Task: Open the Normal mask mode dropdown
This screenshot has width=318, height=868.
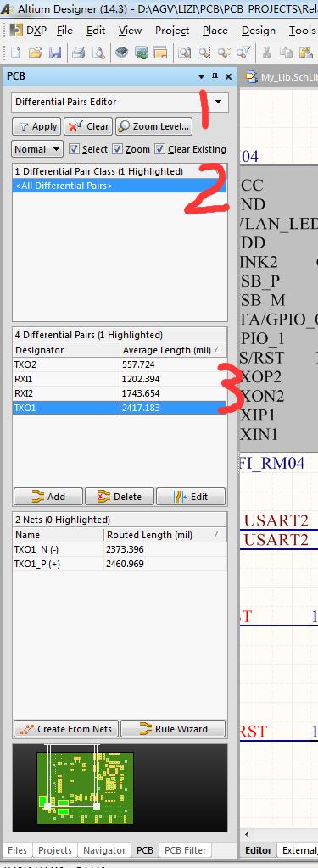Action: click(x=37, y=149)
